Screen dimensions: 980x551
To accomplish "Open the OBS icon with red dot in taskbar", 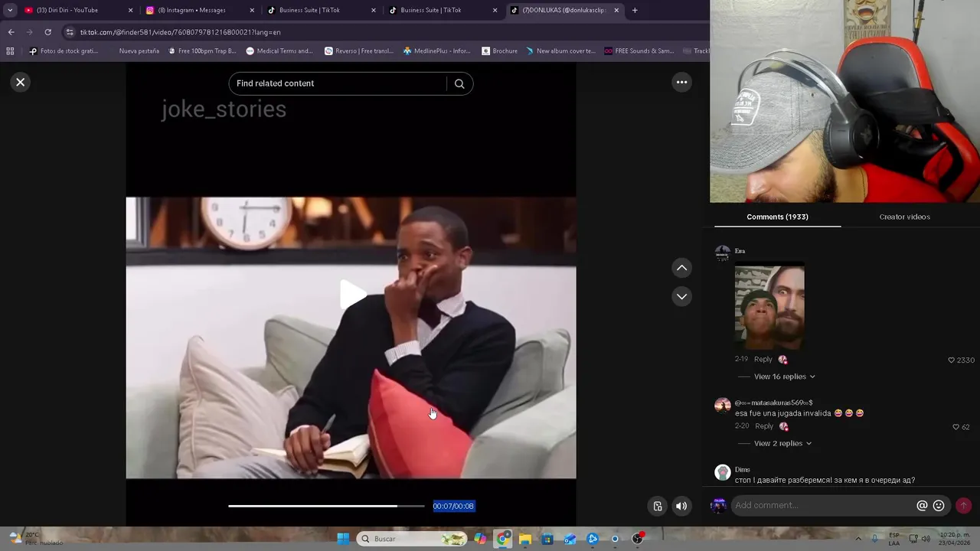I will (x=638, y=539).
